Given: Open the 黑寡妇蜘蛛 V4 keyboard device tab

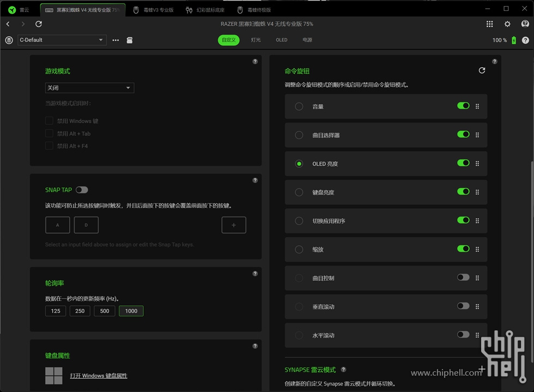Looking at the screenshot, I should point(83,10).
